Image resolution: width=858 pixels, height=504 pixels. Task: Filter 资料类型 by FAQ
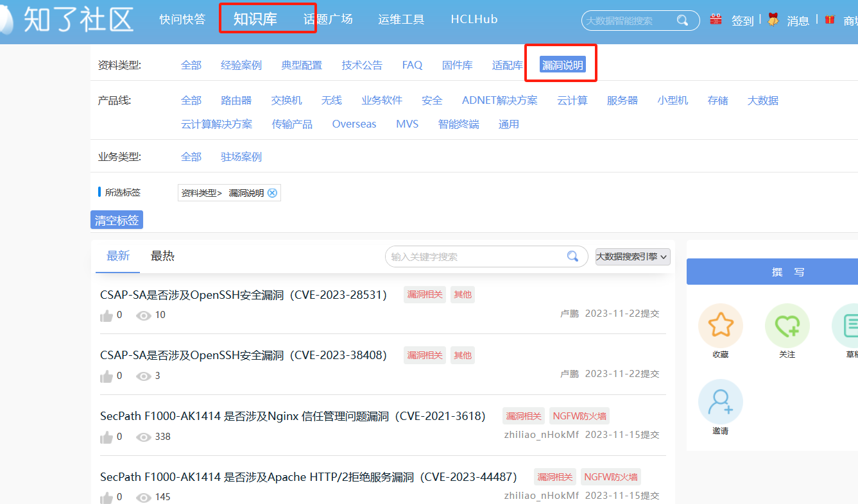pos(412,65)
